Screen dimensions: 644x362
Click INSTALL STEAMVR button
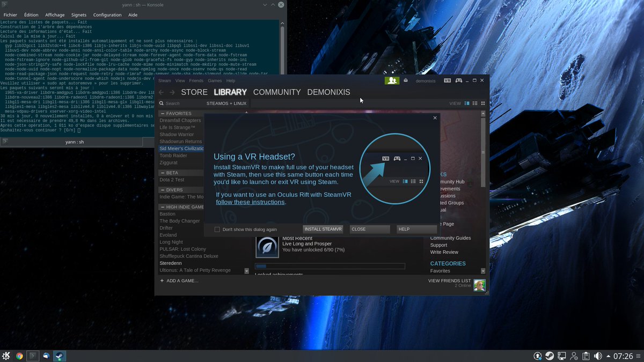click(323, 229)
